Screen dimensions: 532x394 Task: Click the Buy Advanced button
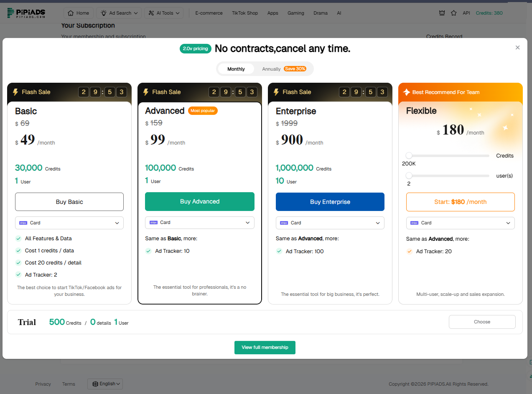[x=200, y=201]
